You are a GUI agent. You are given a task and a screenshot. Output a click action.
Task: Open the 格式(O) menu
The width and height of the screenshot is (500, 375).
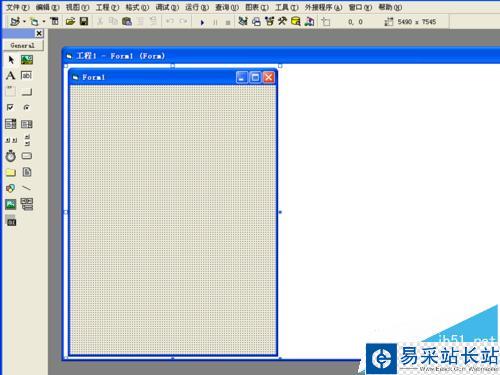[x=137, y=7]
